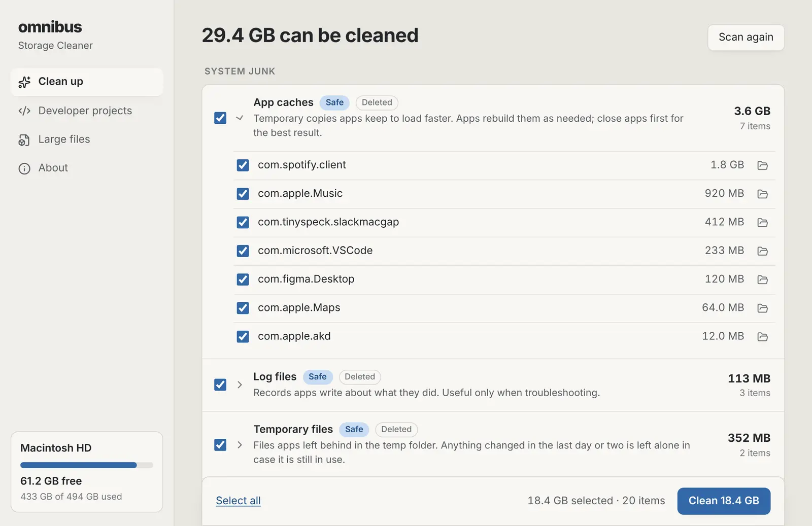The width and height of the screenshot is (812, 526).
Task: Click the 233 MB size value
Action: 724,251
